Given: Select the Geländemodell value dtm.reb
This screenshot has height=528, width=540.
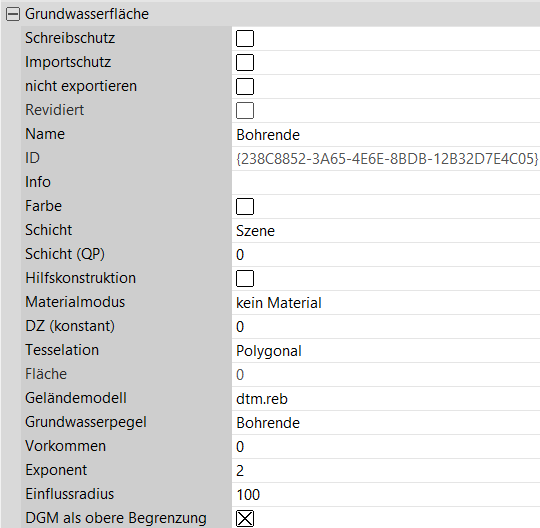Looking at the screenshot, I should [386, 398].
